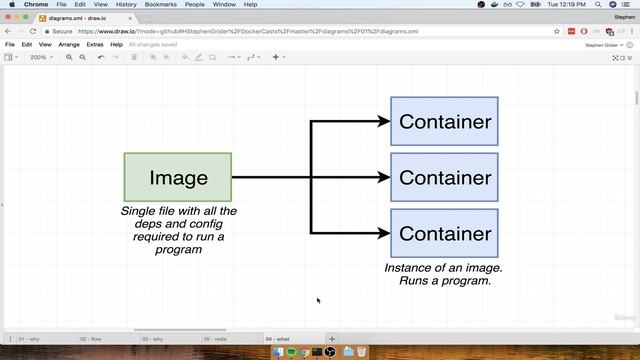
Task: Undo the last change
Action: [101, 57]
